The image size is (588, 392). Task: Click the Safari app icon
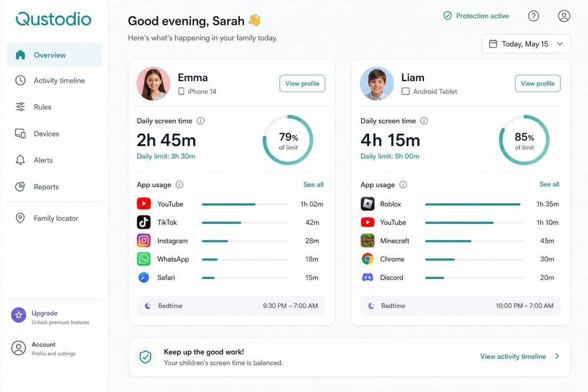pyautogui.click(x=143, y=277)
